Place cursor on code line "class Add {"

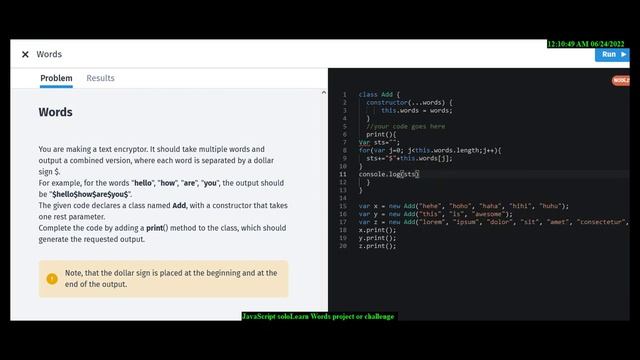[379, 94]
